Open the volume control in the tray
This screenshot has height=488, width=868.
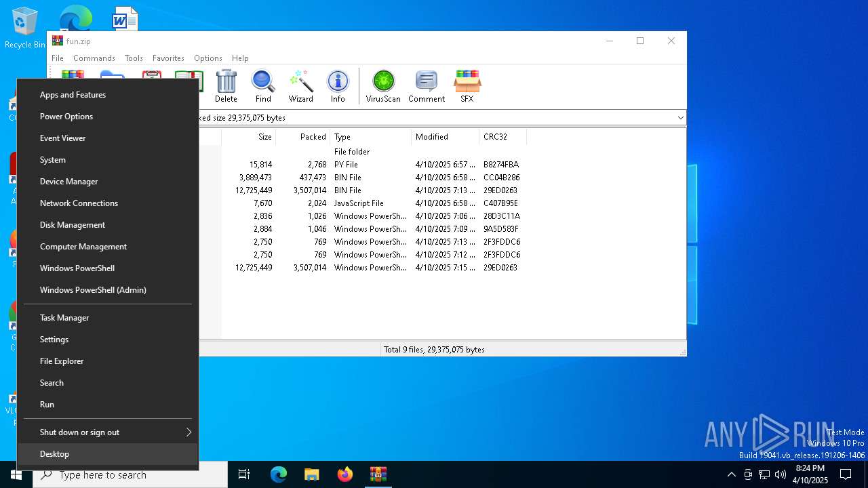pyautogui.click(x=781, y=474)
